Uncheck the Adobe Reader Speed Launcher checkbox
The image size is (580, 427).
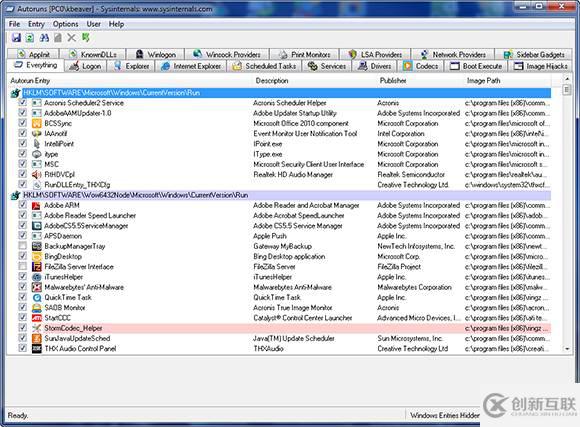(x=23, y=215)
